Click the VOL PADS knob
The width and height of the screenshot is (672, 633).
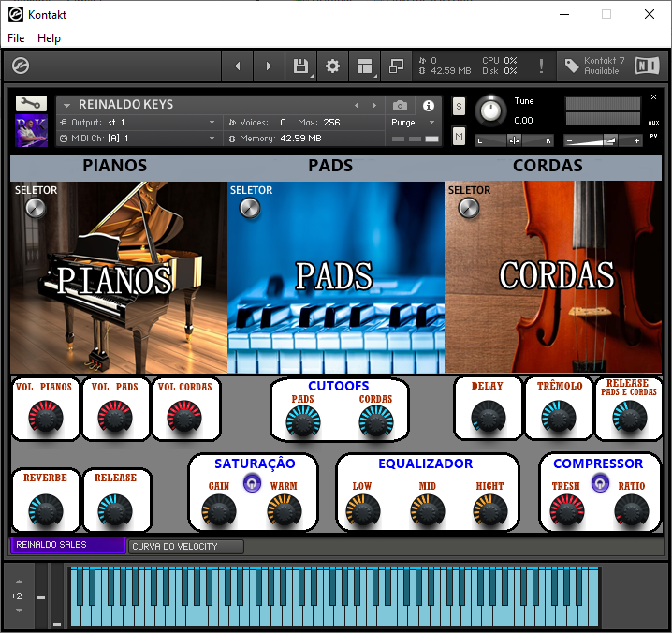pos(115,418)
